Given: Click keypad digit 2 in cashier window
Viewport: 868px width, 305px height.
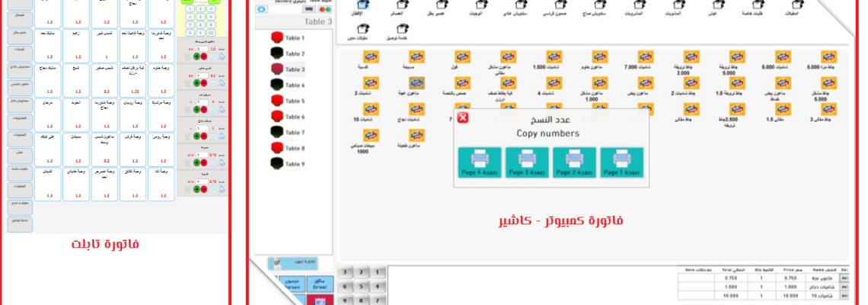Looking at the screenshot, I should point(362,271).
